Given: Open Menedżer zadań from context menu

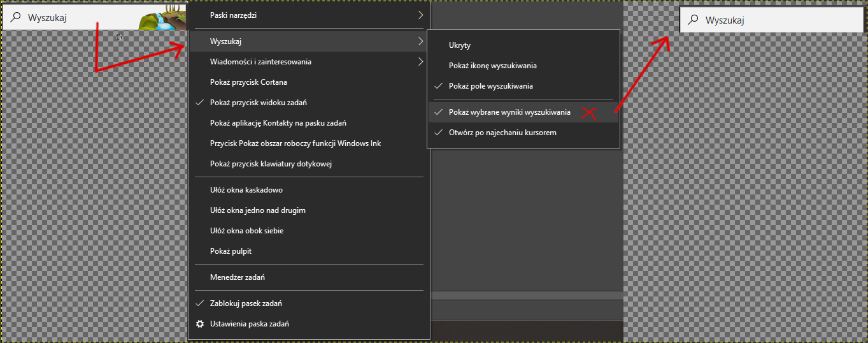Looking at the screenshot, I should pos(237,277).
